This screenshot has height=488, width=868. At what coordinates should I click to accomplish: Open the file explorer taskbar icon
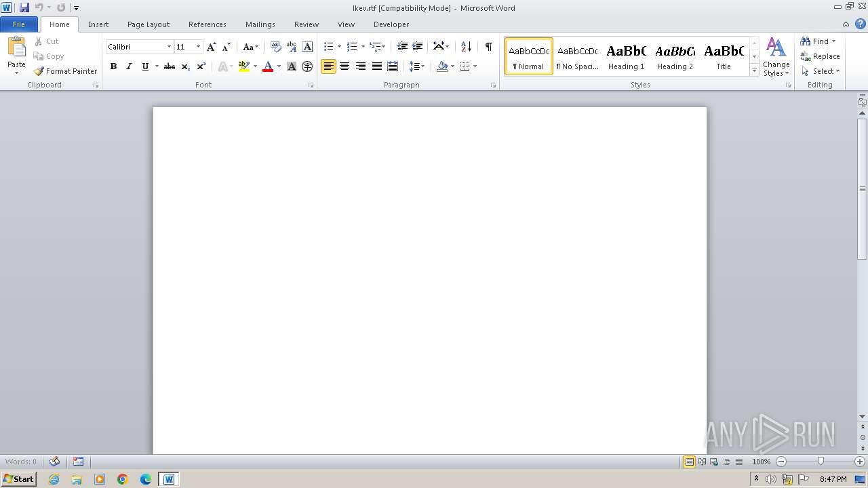pyautogui.click(x=77, y=479)
